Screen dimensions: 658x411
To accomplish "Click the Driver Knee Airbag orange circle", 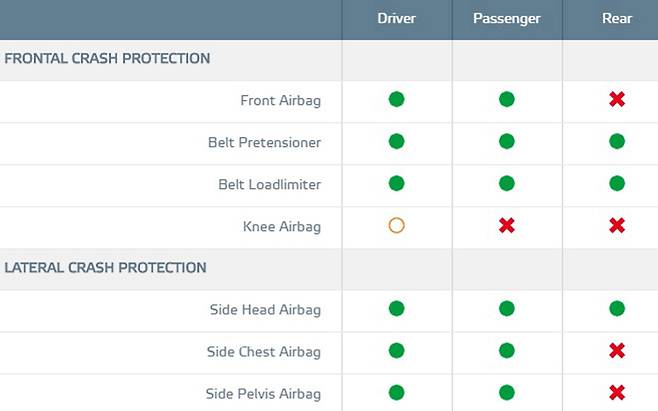I will click(396, 226).
